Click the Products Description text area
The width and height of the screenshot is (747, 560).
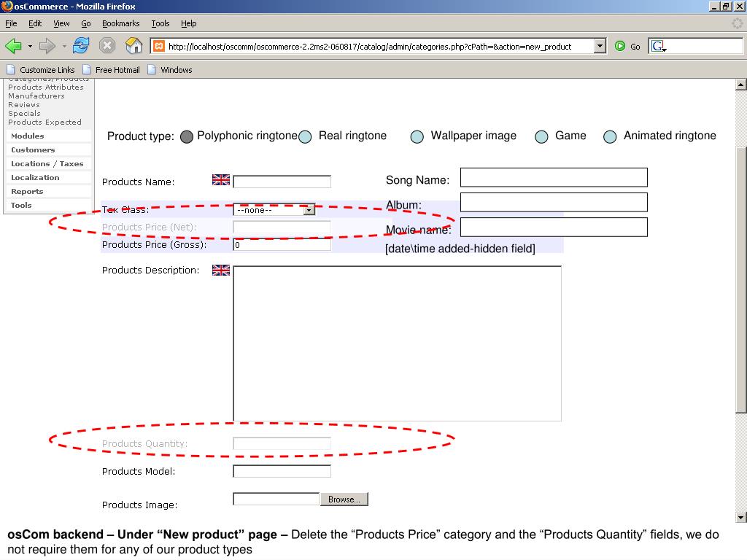click(398, 343)
